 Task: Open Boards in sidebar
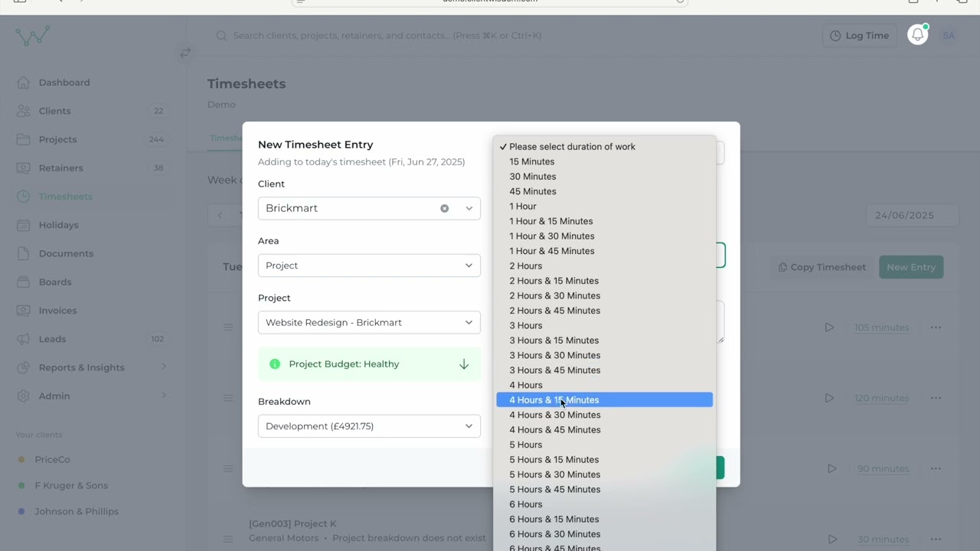point(54,282)
